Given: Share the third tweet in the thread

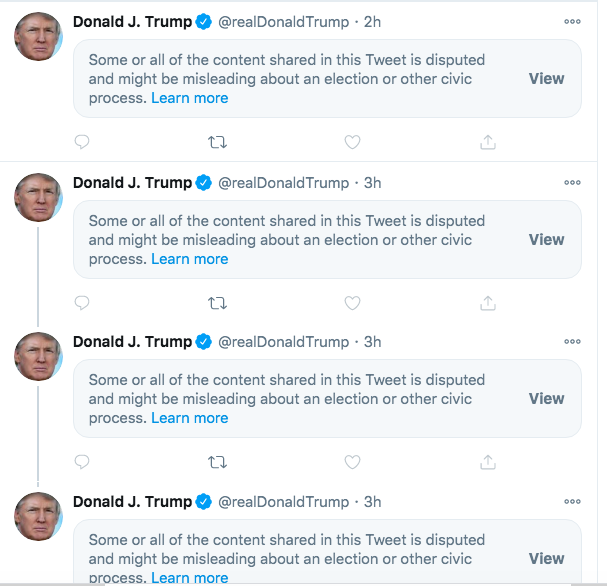Looking at the screenshot, I should point(488,462).
